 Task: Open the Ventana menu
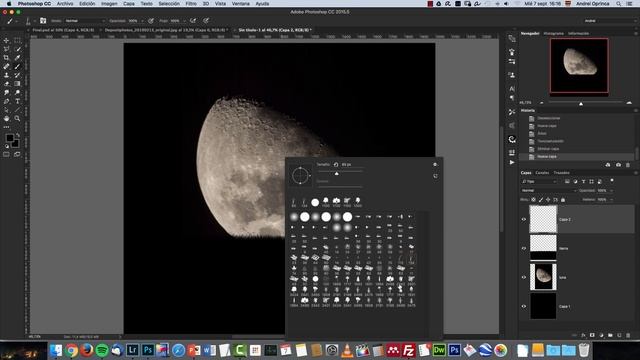tap(240, 4)
